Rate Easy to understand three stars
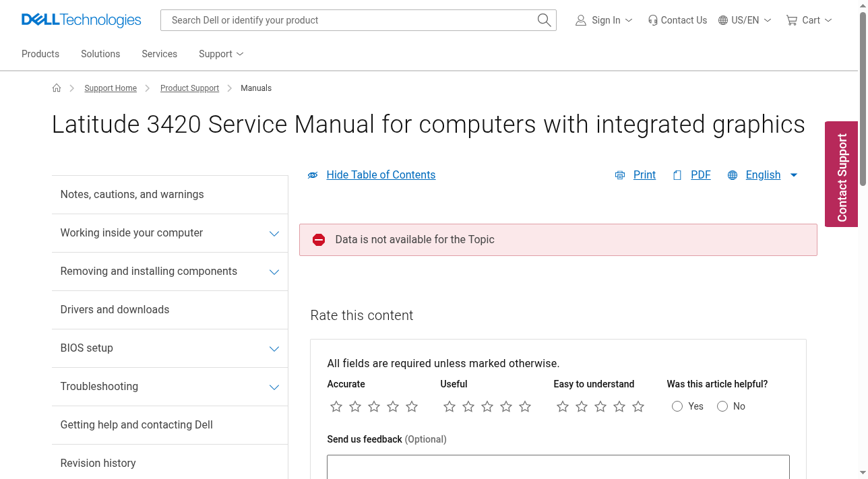 [x=600, y=406]
